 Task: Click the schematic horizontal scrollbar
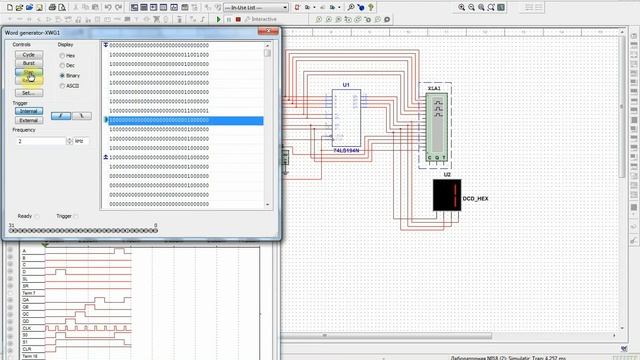click(x=388, y=336)
